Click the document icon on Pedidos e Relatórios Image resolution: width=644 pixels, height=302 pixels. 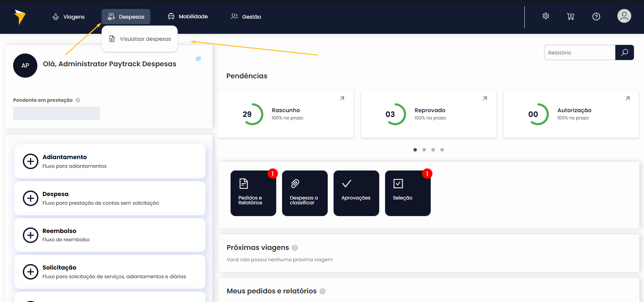click(x=244, y=184)
